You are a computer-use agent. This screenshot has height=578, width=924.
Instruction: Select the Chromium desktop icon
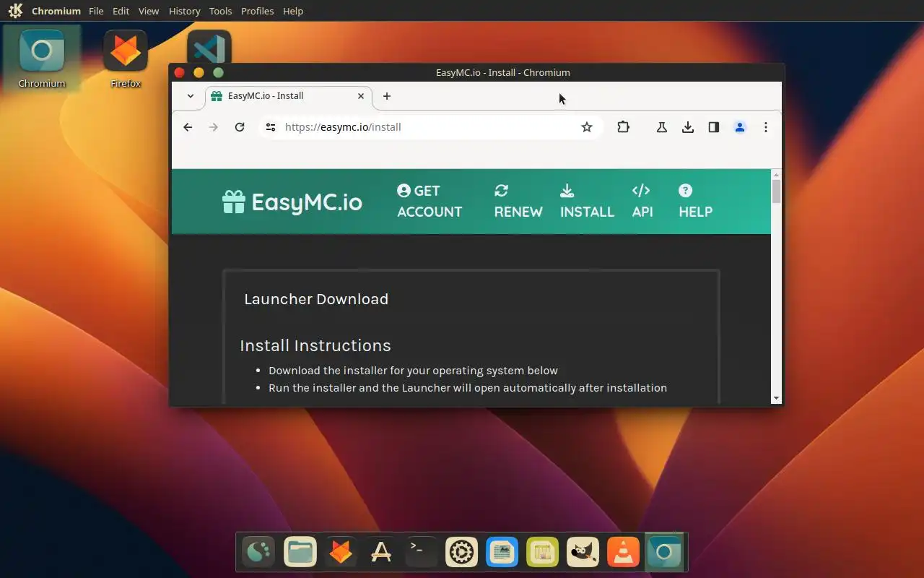(x=42, y=59)
